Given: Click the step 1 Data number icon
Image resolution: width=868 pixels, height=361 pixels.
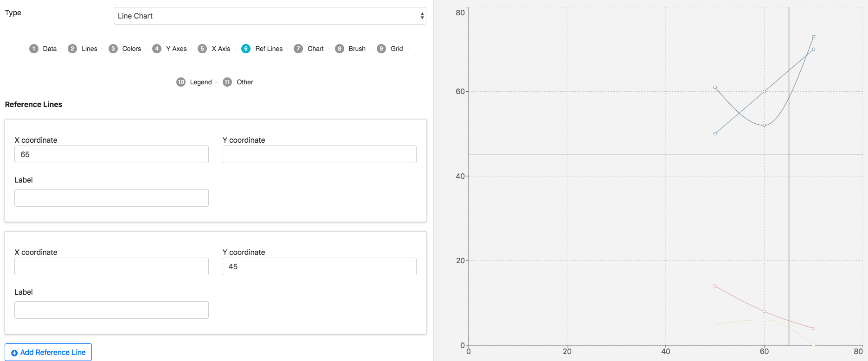Looking at the screenshot, I should (x=34, y=49).
